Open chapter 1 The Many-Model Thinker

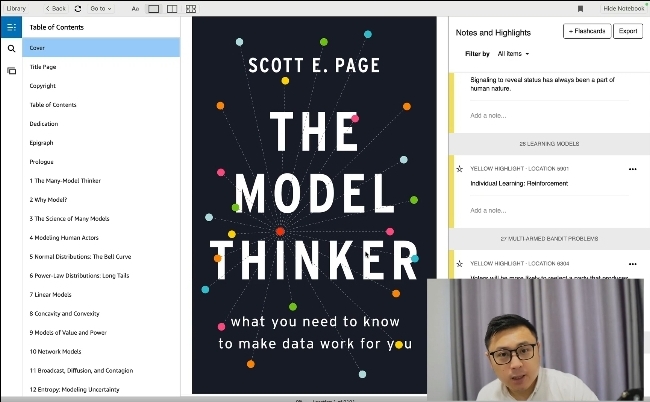[x=101, y=181]
